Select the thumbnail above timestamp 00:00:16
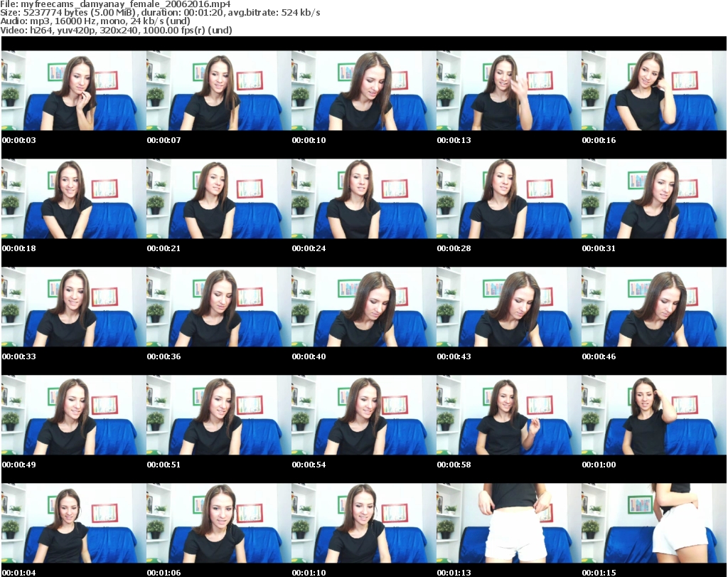This screenshot has height=577, width=728. pos(654,90)
